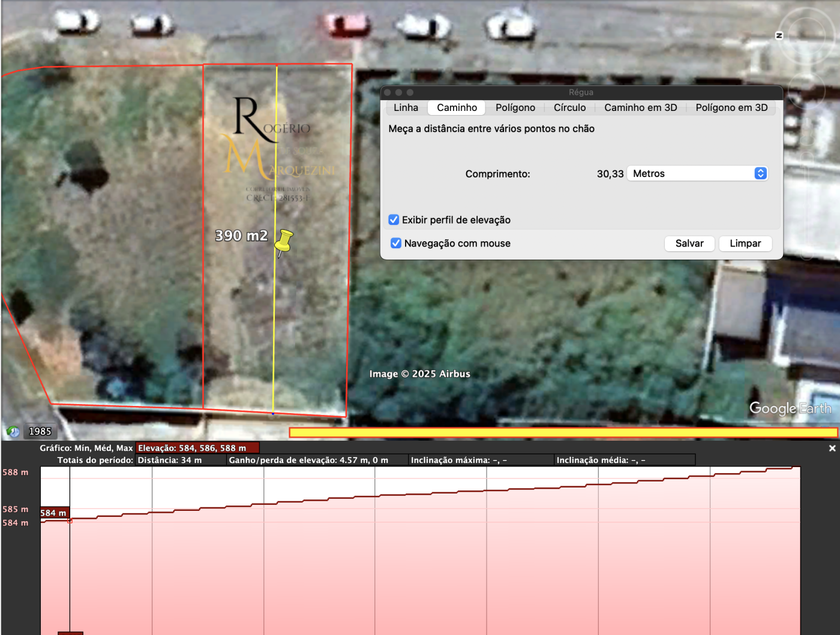This screenshot has width=840, height=635.
Task: Click the 585 m axis label
Action: click(x=16, y=510)
